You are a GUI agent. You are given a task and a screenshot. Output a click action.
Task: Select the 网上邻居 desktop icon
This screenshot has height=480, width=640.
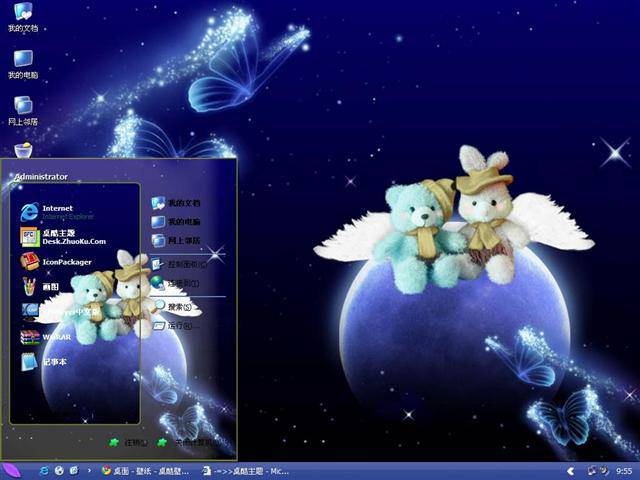click(23, 111)
